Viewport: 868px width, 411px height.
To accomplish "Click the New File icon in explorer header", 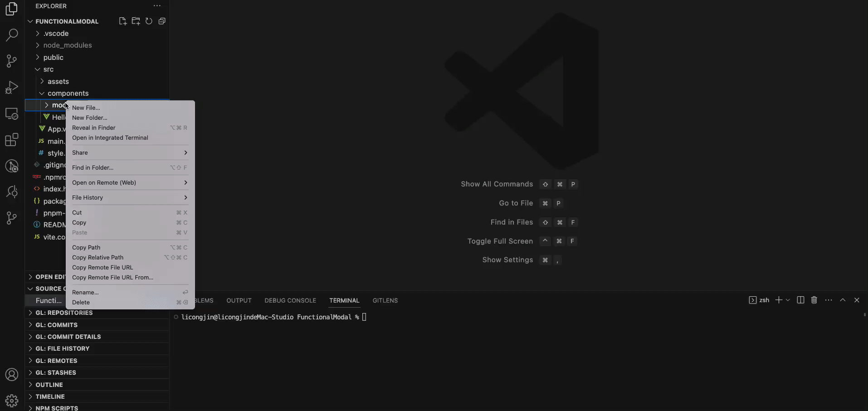I will [x=122, y=21].
